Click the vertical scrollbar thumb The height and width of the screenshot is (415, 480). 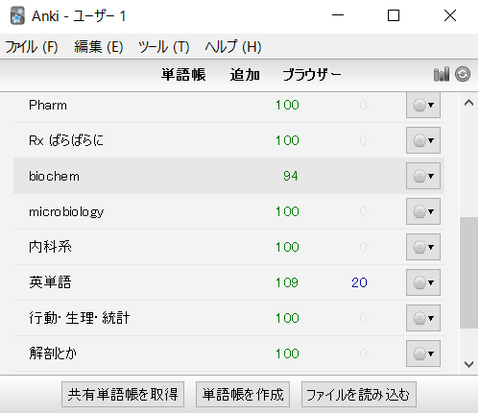pyautogui.click(x=469, y=273)
